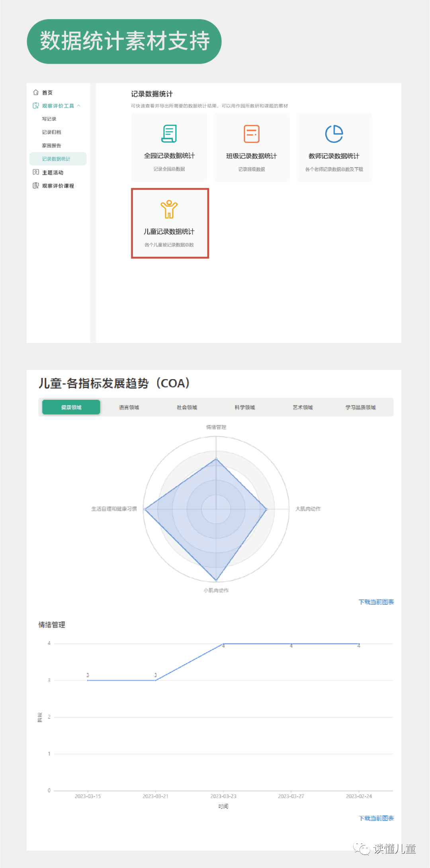Click the home icon beside 首页
430x868 pixels.
pos(36,92)
